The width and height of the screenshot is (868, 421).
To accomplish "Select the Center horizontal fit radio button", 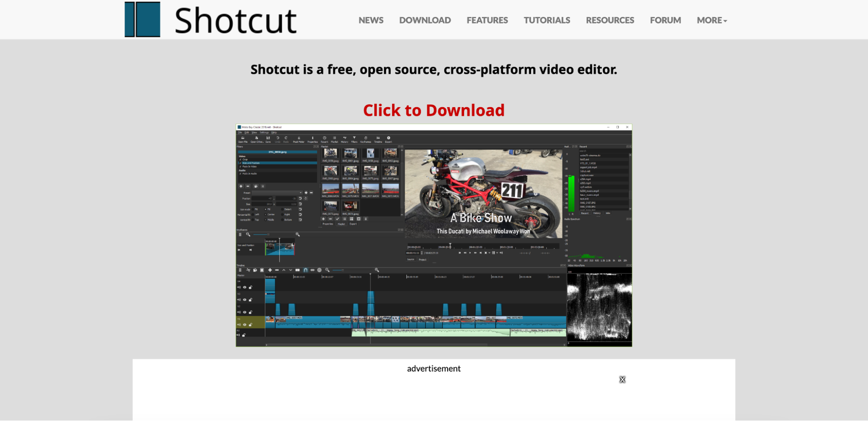I will (266, 214).
